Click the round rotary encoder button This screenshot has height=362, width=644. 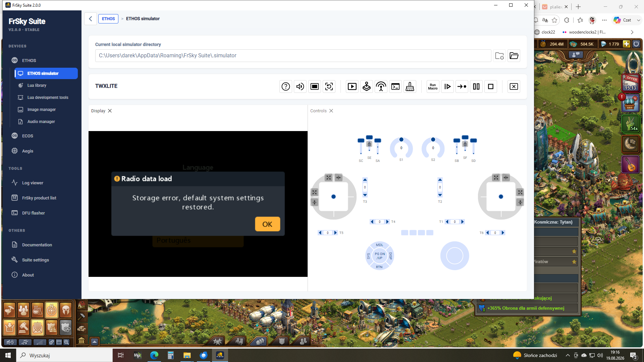(455, 256)
